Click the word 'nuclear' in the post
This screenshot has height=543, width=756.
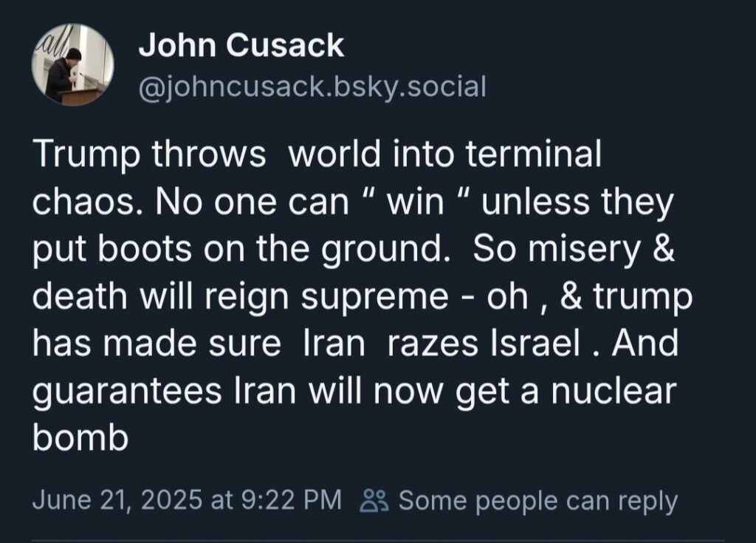coord(614,391)
